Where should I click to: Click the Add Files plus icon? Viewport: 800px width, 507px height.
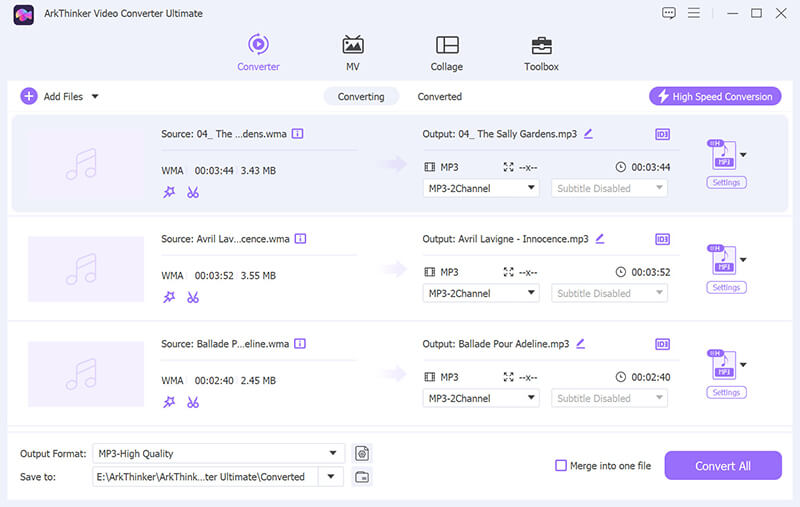pyautogui.click(x=29, y=96)
